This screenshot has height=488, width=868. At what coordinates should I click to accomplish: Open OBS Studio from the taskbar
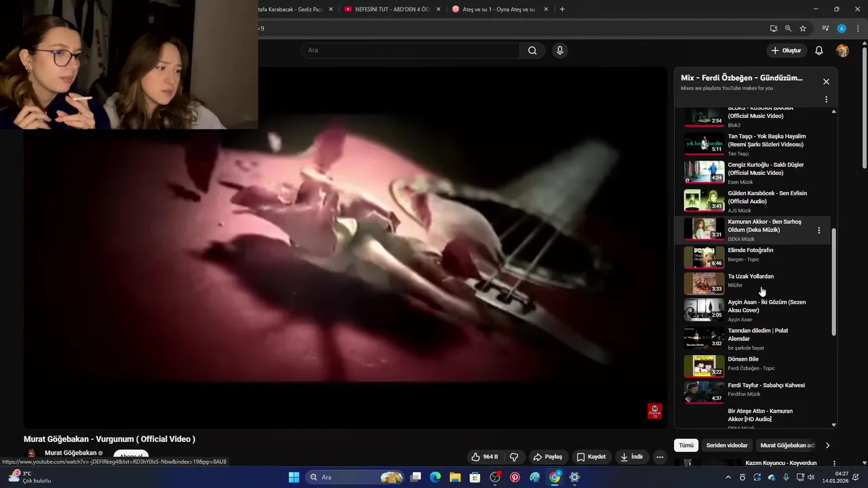pos(495,477)
